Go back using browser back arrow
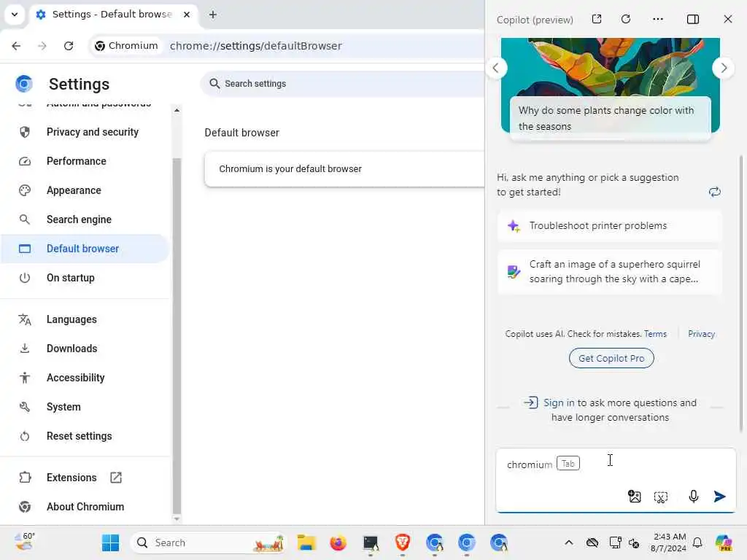 pos(16,46)
